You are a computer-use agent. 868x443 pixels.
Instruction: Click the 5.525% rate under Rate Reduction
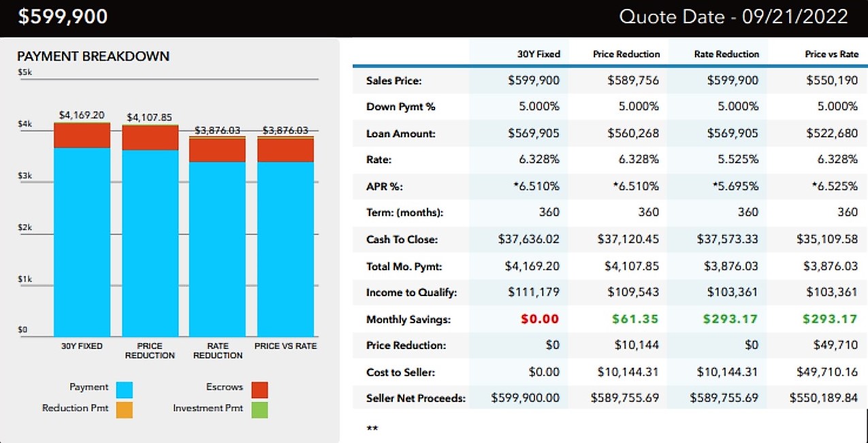point(737,159)
